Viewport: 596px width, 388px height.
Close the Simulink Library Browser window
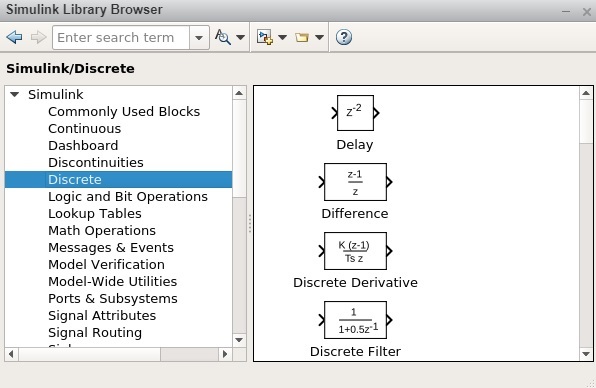coord(587,12)
